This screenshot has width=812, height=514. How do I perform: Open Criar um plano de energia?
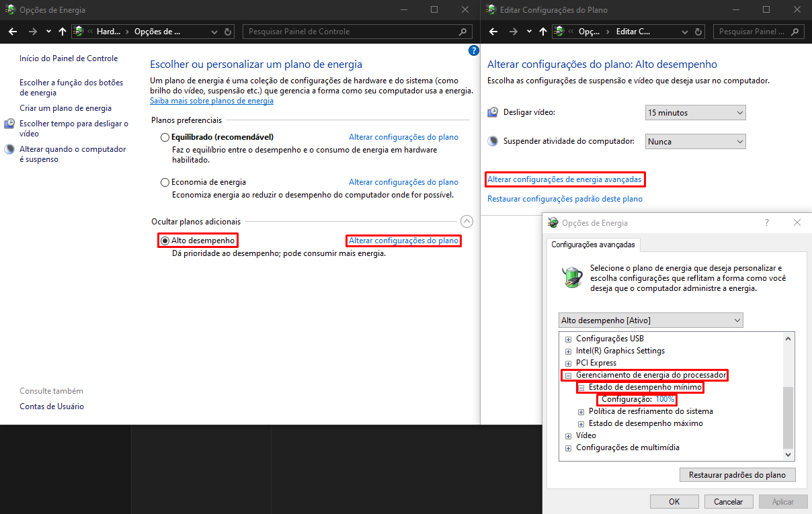(66, 108)
